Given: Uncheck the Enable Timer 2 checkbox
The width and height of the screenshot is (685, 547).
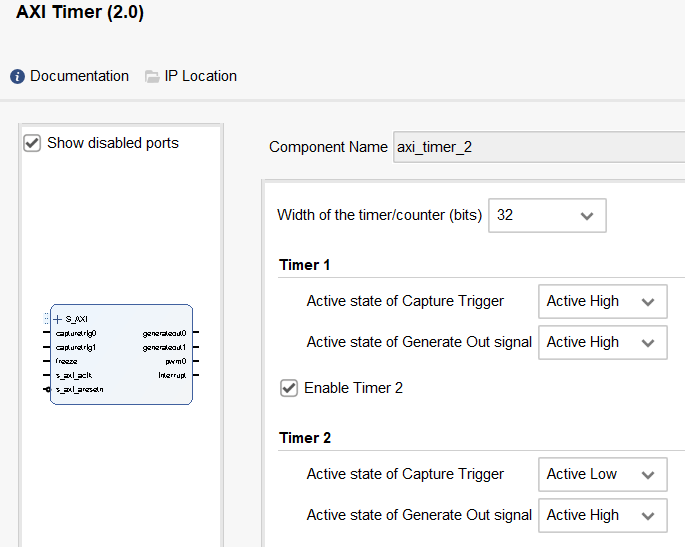Looking at the screenshot, I should tap(289, 388).
